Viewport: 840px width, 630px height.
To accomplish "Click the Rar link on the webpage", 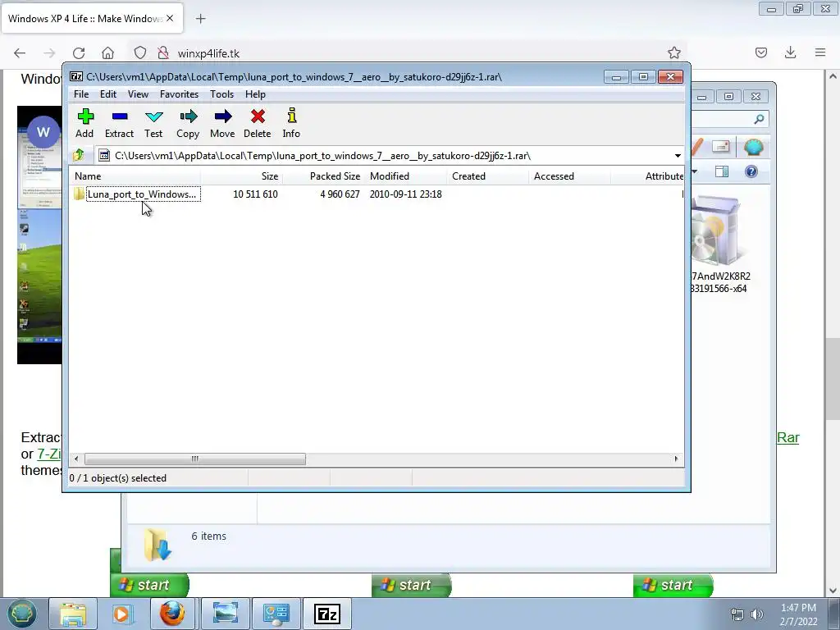I will click(788, 438).
